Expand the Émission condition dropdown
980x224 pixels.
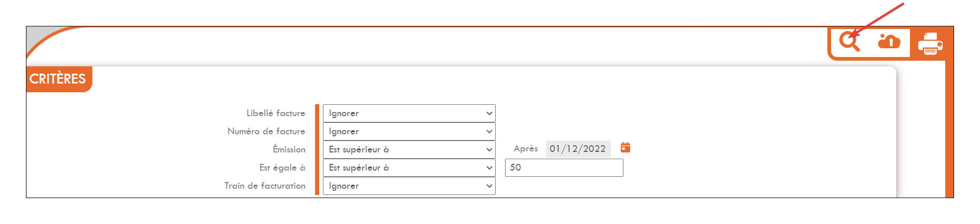[409, 149]
